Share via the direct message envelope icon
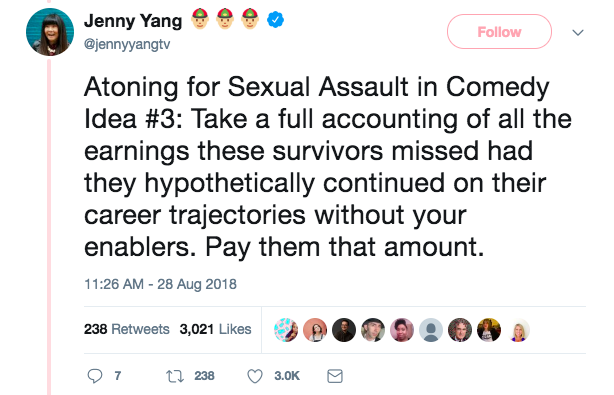Screen dimensions: 614x395 (x=335, y=376)
